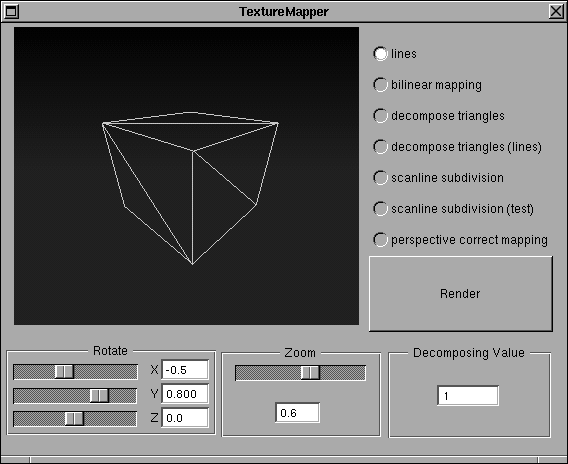Click the Render button
The height and width of the screenshot is (464, 568).
(x=460, y=294)
